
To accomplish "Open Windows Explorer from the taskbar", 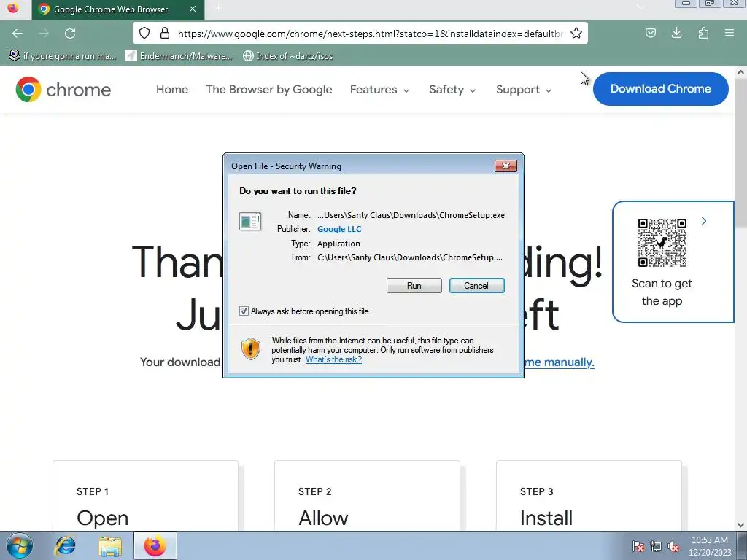I will pos(110,545).
